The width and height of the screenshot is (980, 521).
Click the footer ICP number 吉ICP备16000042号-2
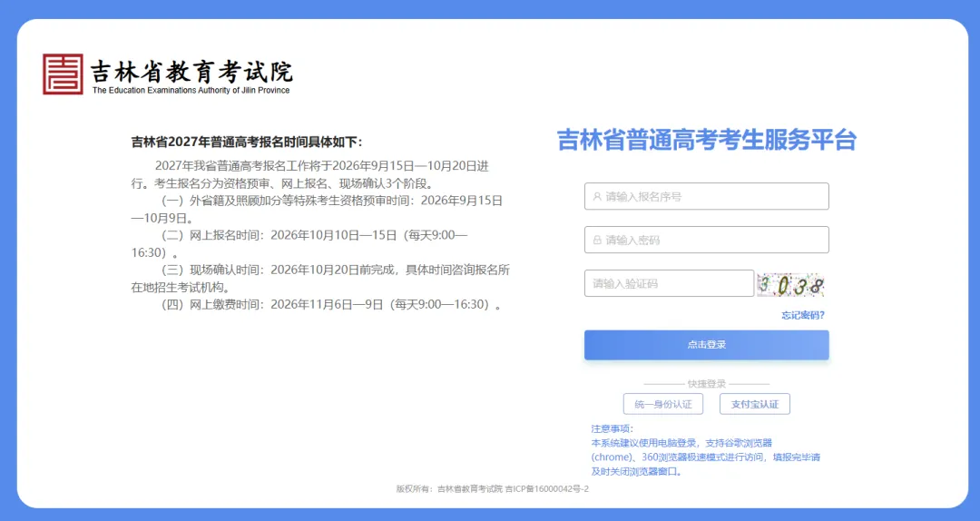[x=547, y=488]
